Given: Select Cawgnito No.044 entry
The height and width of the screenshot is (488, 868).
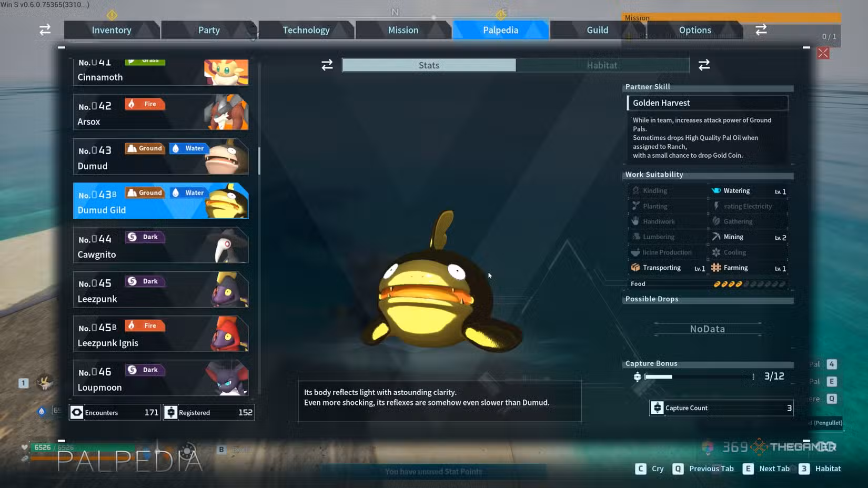Looking at the screenshot, I should pos(160,245).
